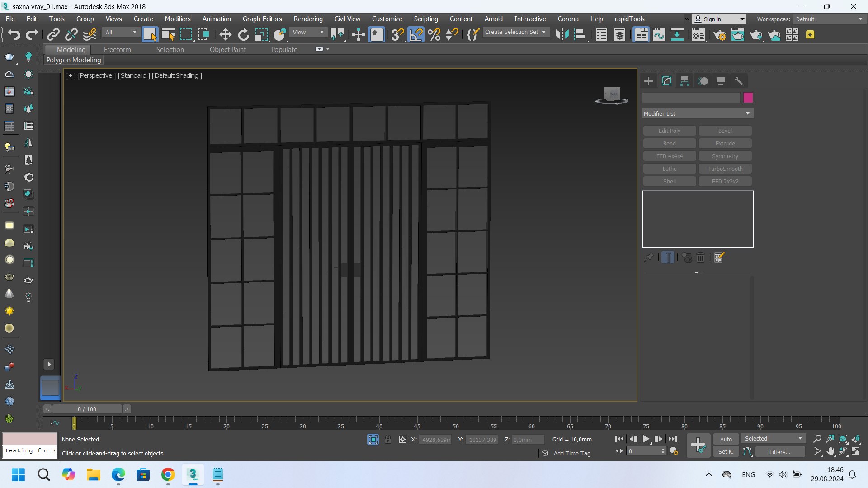Click the Pin Stack icon
The height and width of the screenshot is (488, 868).
tap(649, 257)
